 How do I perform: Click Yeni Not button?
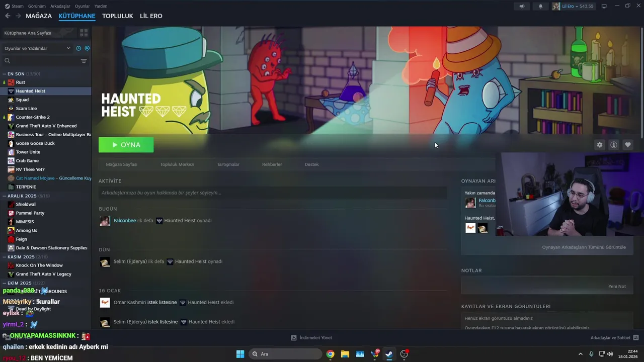click(617, 287)
